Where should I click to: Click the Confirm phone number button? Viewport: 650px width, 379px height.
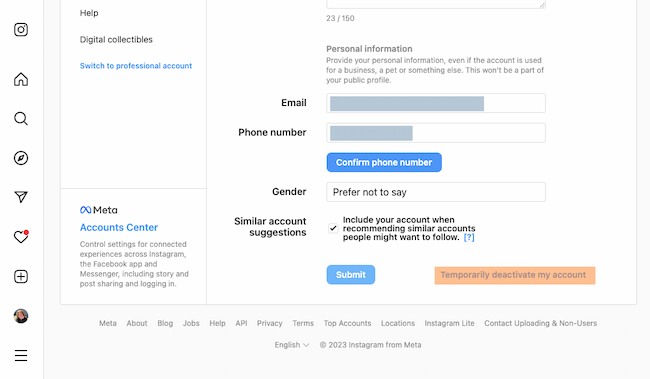[x=384, y=162]
